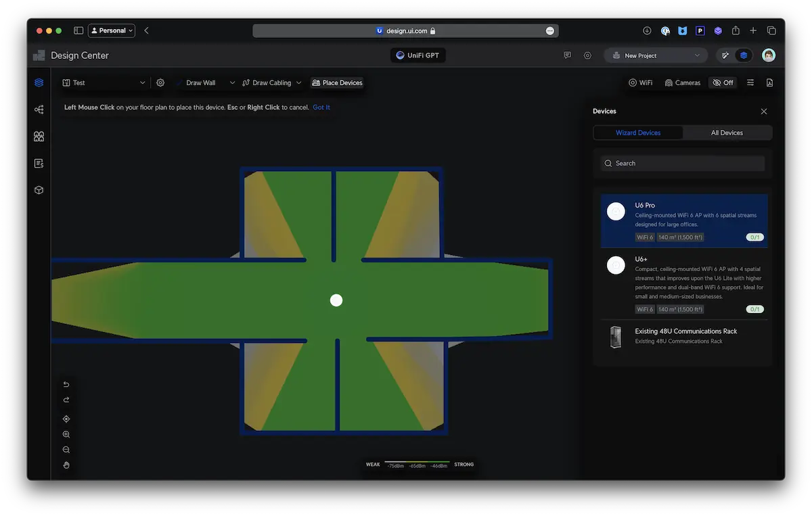Click the recenter view target icon

click(x=66, y=419)
